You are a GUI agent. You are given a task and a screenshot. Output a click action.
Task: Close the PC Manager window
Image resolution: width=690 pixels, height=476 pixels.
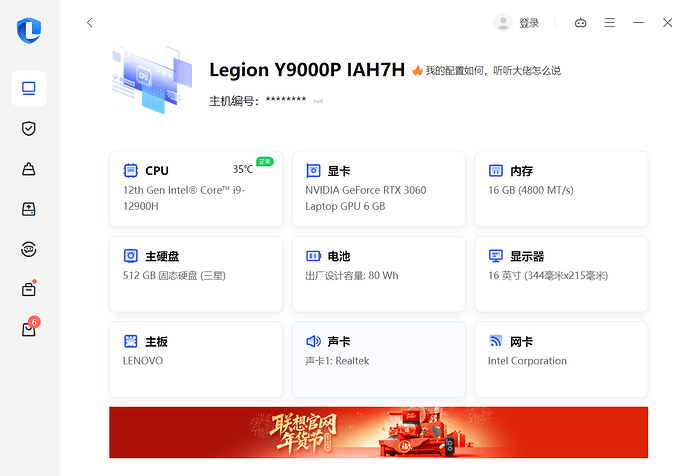tap(668, 22)
